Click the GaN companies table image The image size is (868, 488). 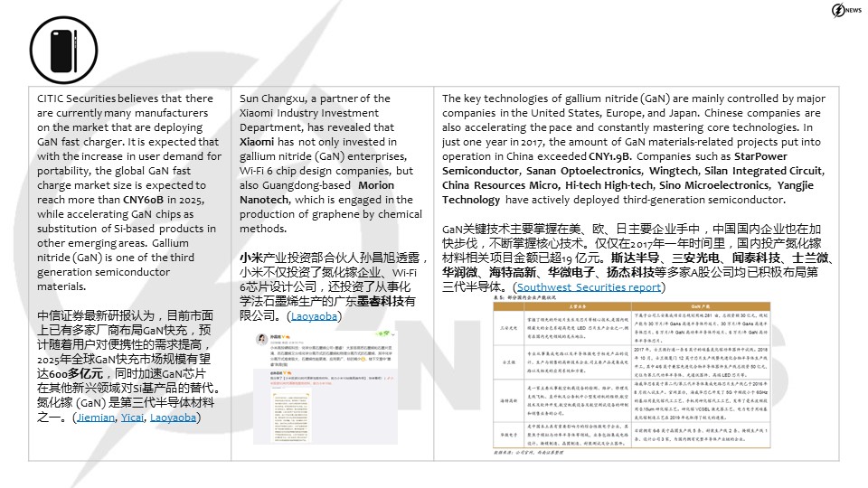(x=632, y=374)
